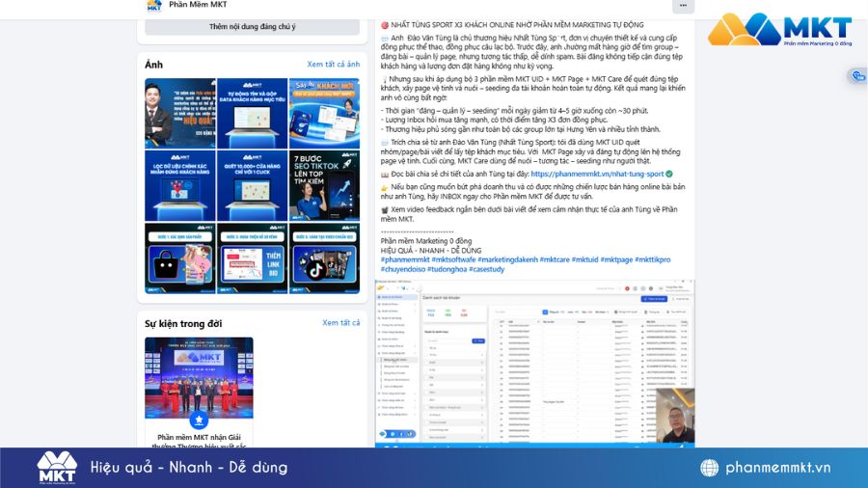The width and height of the screenshot is (868, 488).
Task: Play the video feedback in the post
Action: [534, 362]
